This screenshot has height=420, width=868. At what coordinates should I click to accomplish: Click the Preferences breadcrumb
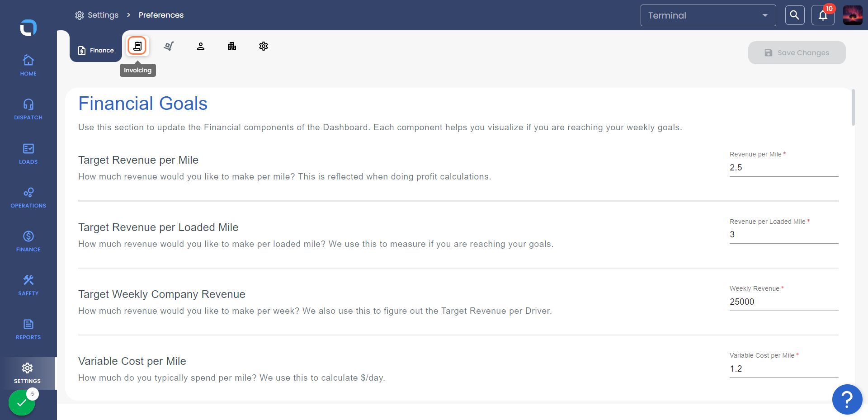161,15
